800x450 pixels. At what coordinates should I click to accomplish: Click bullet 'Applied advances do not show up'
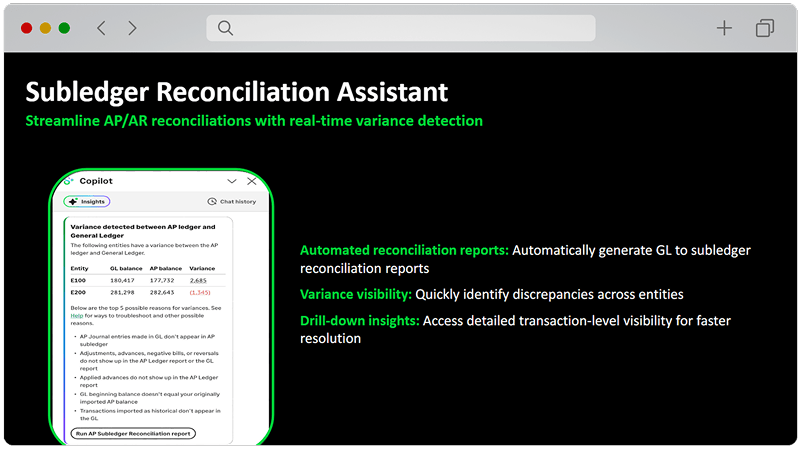click(x=149, y=381)
